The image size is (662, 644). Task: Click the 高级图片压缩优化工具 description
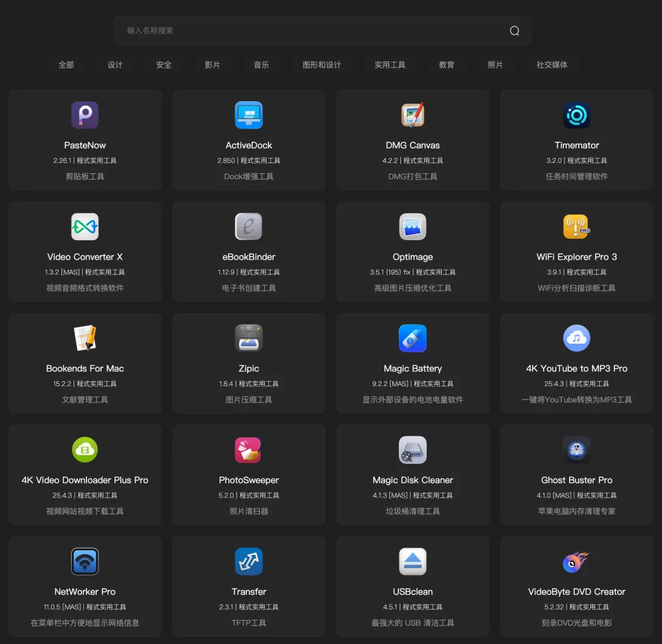click(x=413, y=288)
